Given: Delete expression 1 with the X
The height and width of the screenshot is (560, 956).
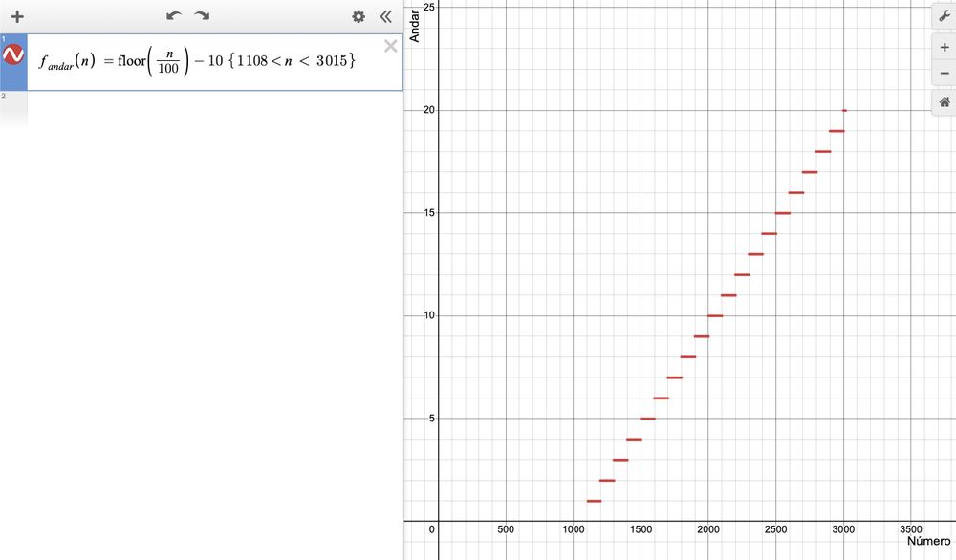Looking at the screenshot, I should pyautogui.click(x=391, y=46).
